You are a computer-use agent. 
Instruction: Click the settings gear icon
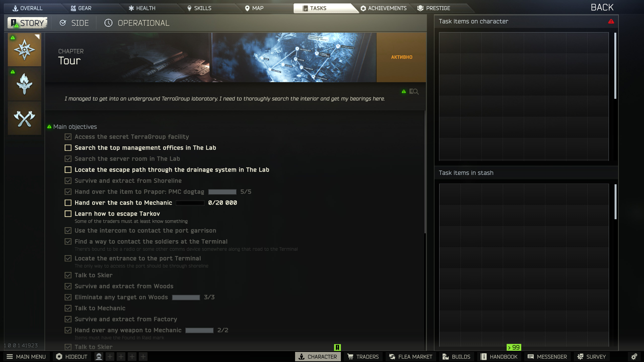[634, 356]
